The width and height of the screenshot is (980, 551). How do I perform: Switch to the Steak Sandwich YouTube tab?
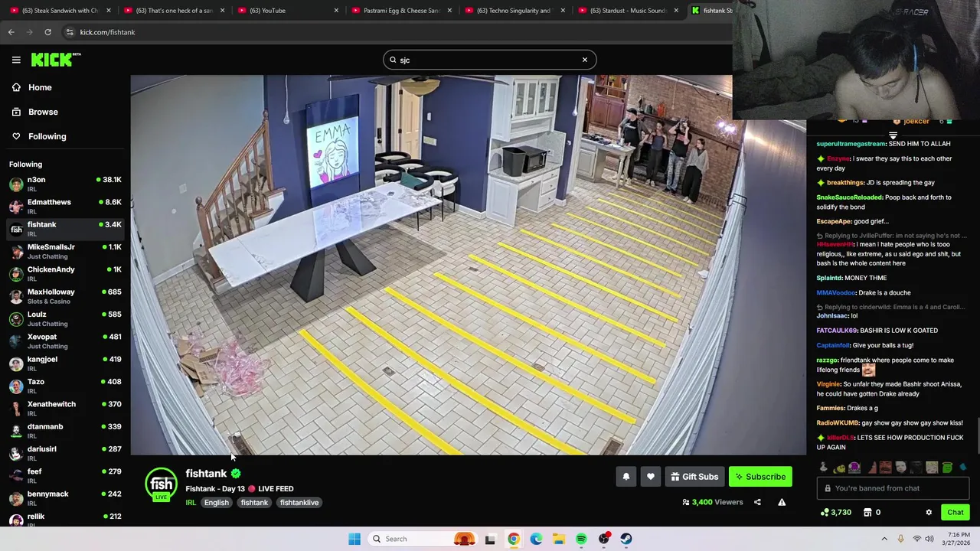pyautogui.click(x=60, y=11)
